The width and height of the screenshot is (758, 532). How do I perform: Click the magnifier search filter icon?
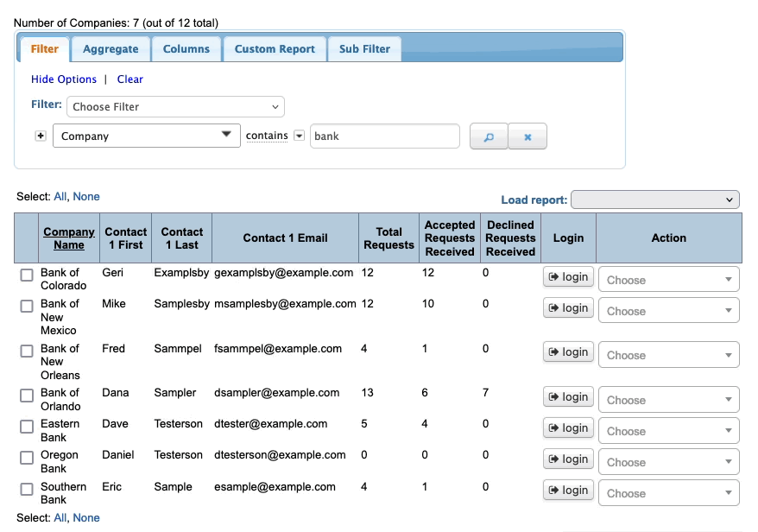(x=489, y=136)
